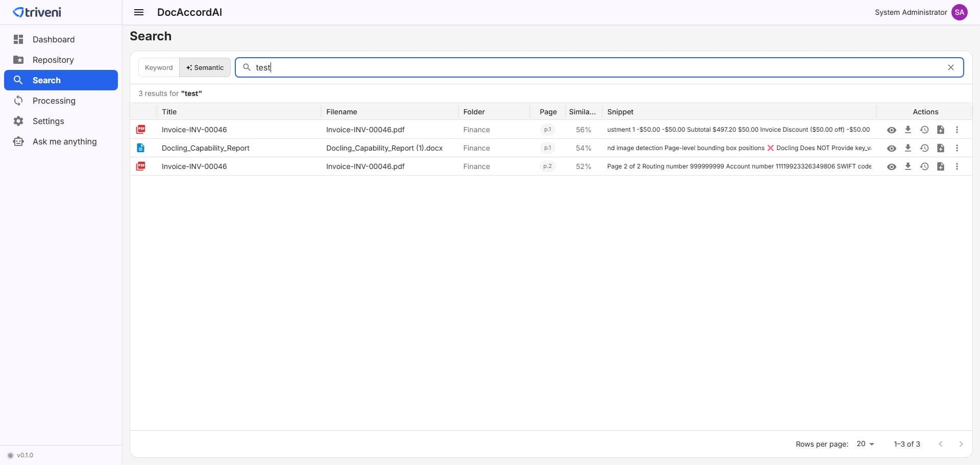Click the 54% similarity value
980x465 pixels.
[x=583, y=148]
